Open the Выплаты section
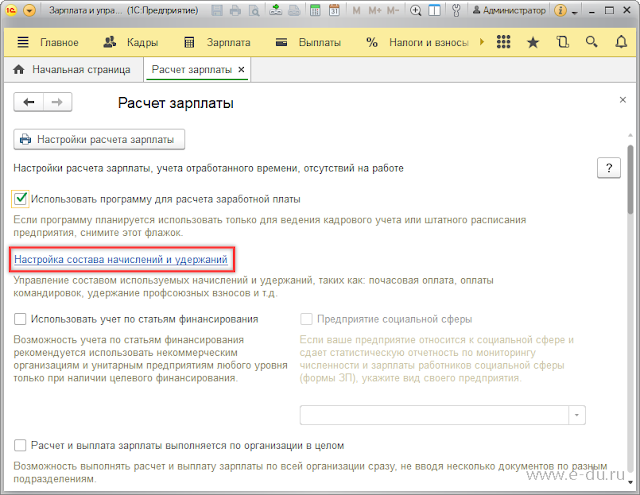The height and width of the screenshot is (495, 640). pos(320,42)
